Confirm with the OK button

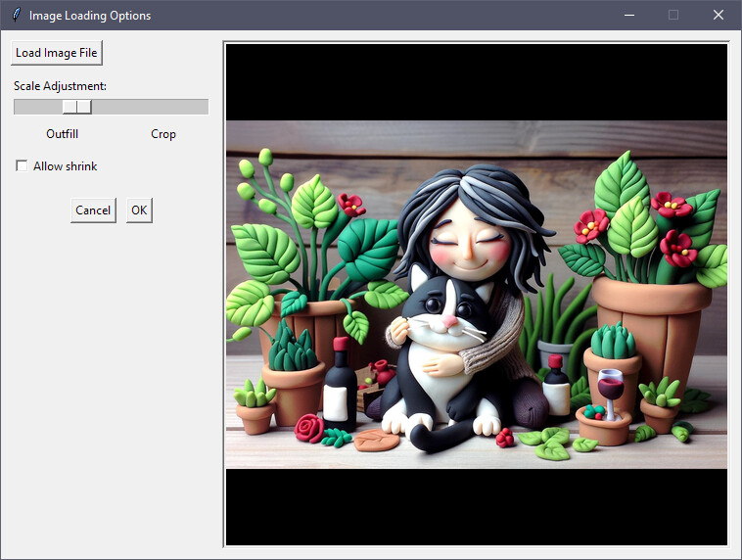click(x=139, y=210)
